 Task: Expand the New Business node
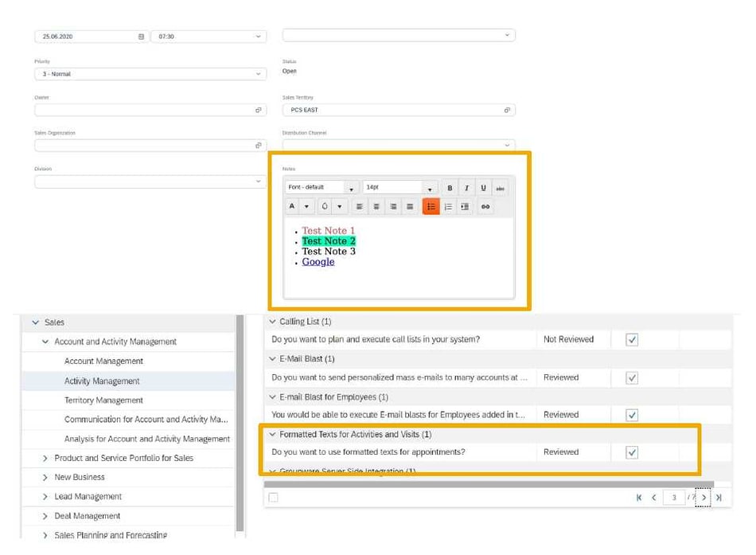(x=45, y=477)
